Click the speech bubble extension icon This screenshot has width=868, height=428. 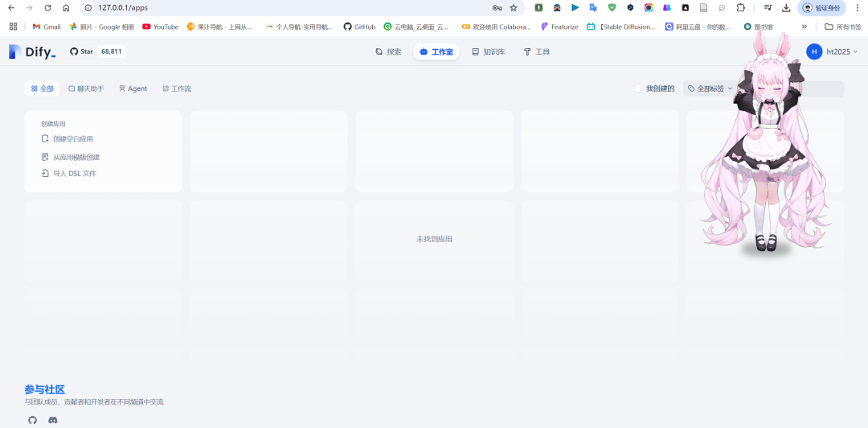pyautogui.click(x=722, y=8)
